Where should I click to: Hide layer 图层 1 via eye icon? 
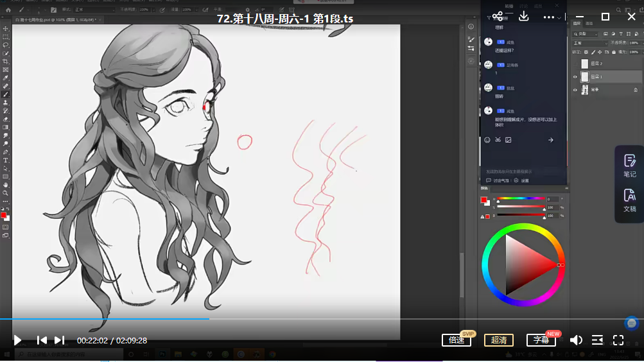pos(575,76)
